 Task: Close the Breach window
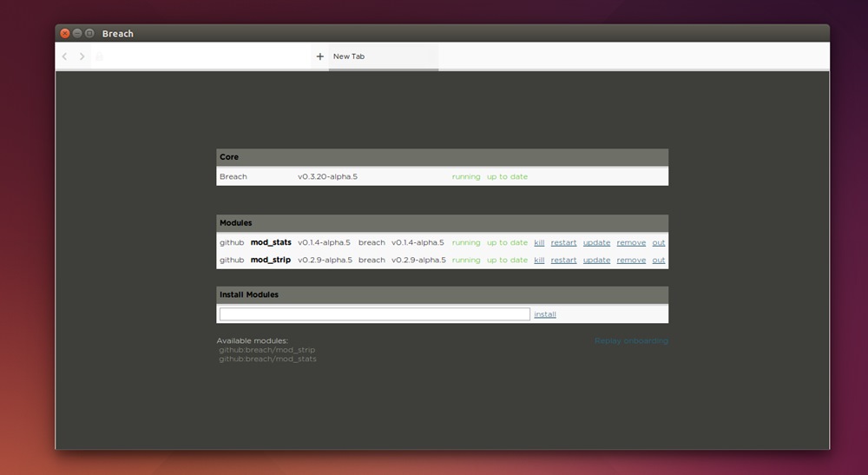65,33
